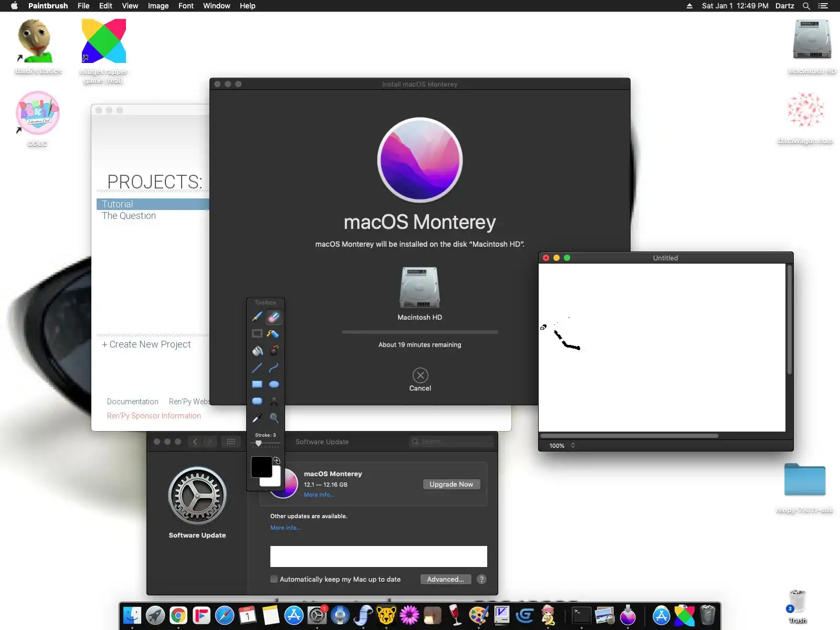Select the Curve tool in the Toolbox
The height and width of the screenshot is (630, 840).
click(x=274, y=367)
